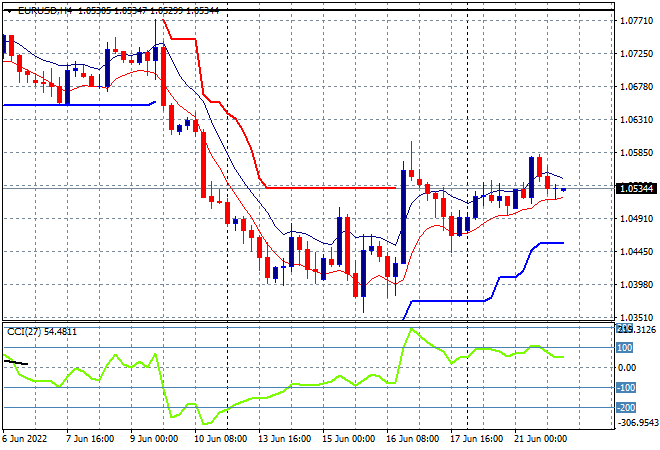Click the 1.07250 price axis label
The width and height of the screenshot is (660, 450).
tap(636, 54)
